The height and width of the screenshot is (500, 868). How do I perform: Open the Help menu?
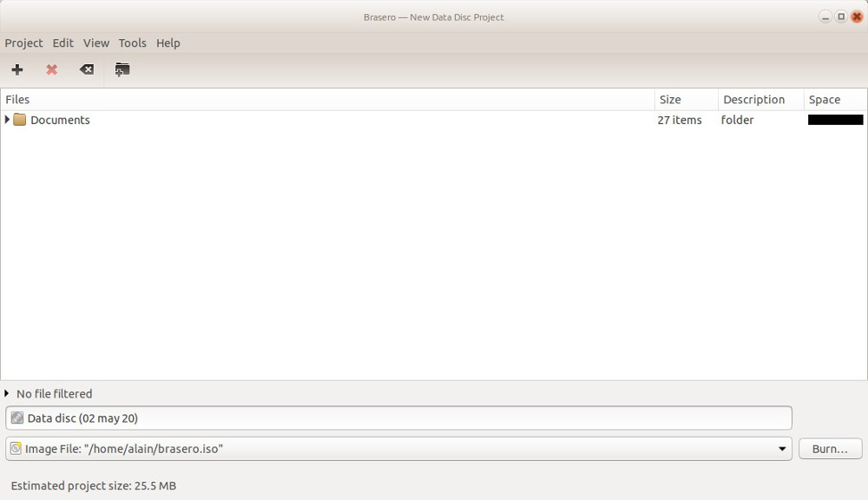[x=168, y=43]
